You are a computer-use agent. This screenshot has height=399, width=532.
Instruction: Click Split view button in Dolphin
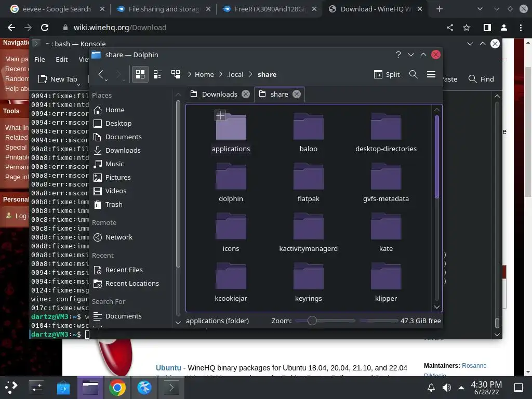pos(387,74)
